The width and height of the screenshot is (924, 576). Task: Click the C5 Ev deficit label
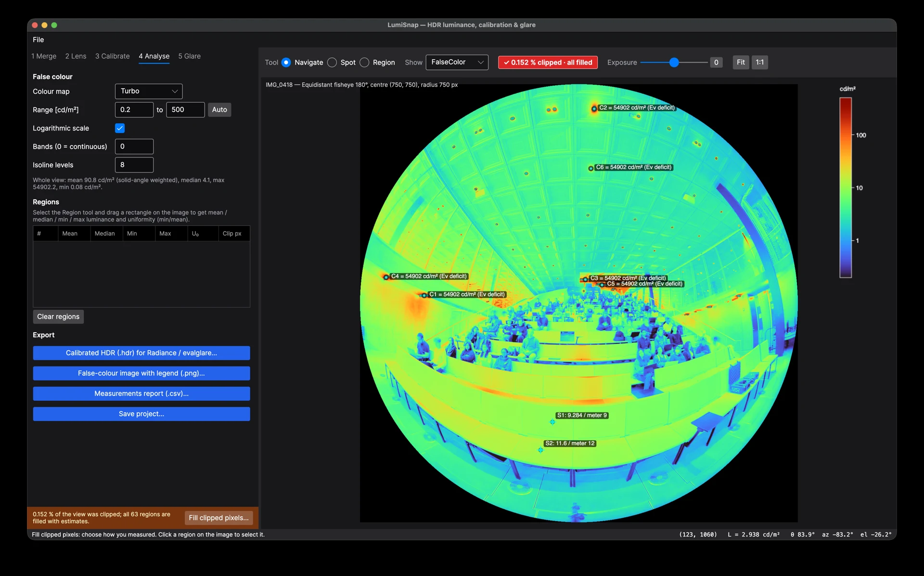pyautogui.click(x=644, y=284)
